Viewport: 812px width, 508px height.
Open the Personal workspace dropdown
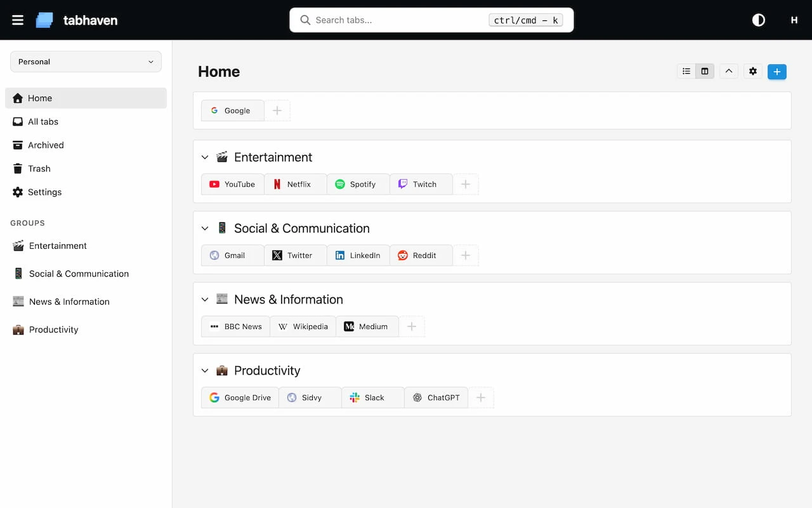coord(85,62)
